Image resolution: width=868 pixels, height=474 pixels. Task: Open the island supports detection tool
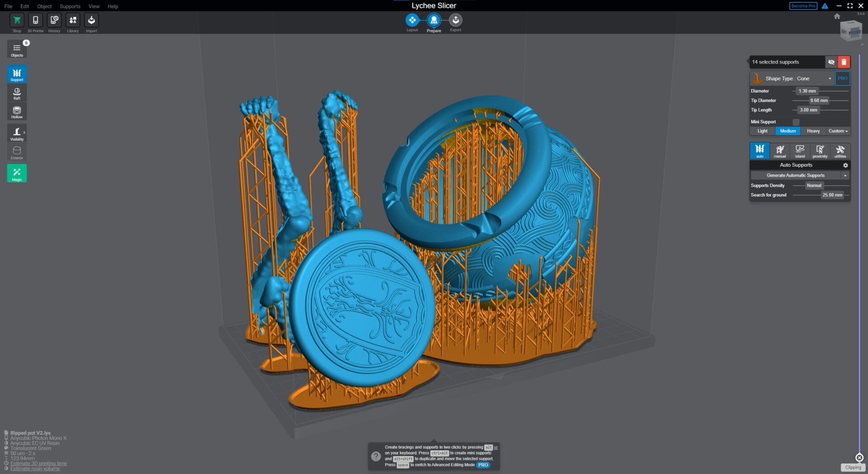pyautogui.click(x=800, y=151)
